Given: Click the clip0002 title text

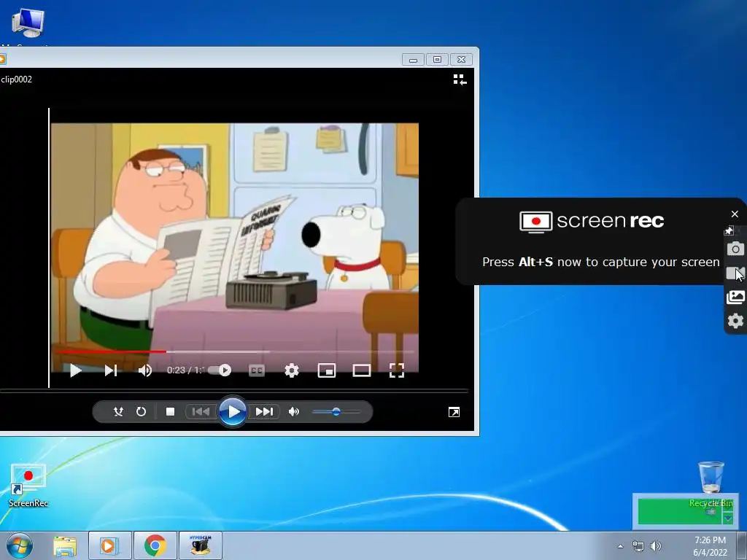Looking at the screenshot, I should click(17, 79).
